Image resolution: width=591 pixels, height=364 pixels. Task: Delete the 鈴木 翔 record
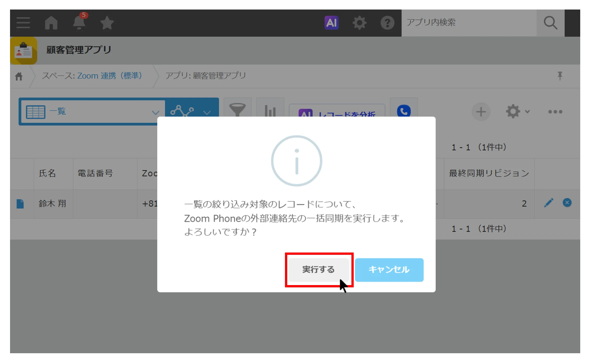click(567, 203)
